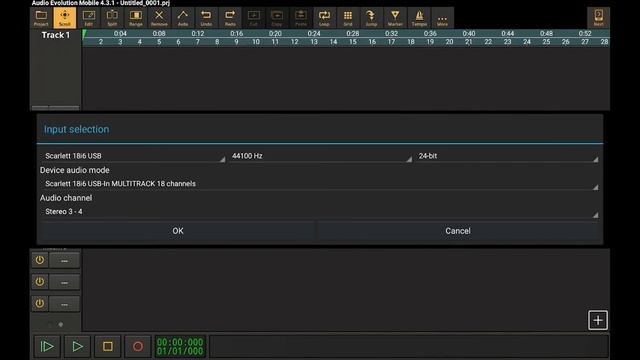
Task: Open the third effect slot dash button
Action: pyautogui.click(x=64, y=304)
